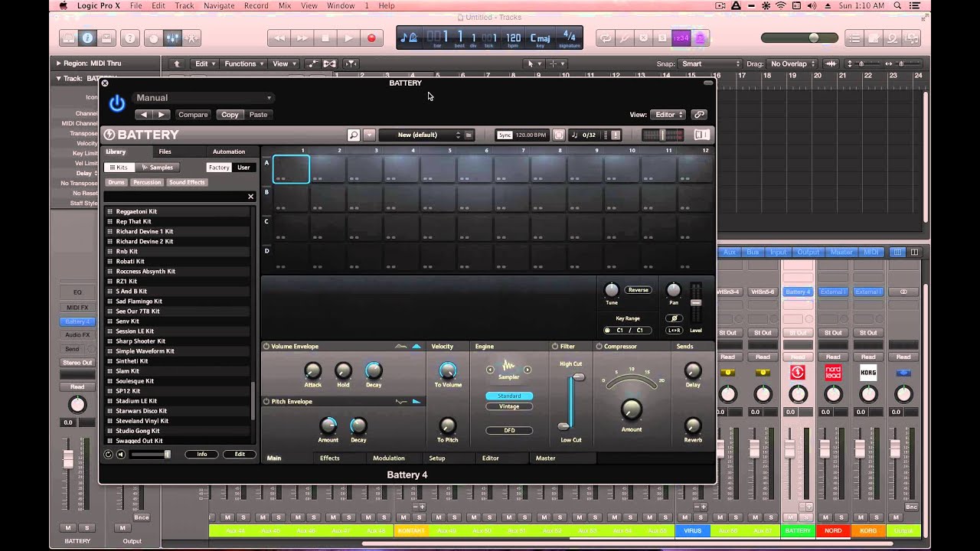980x551 pixels.
Task: Open the Modulation page tab
Action: (389, 458)
